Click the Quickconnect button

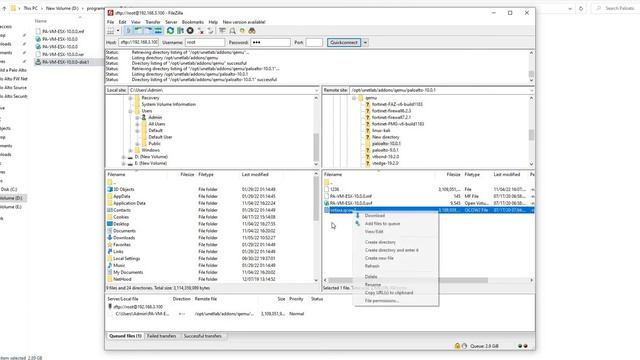point(344,42)
